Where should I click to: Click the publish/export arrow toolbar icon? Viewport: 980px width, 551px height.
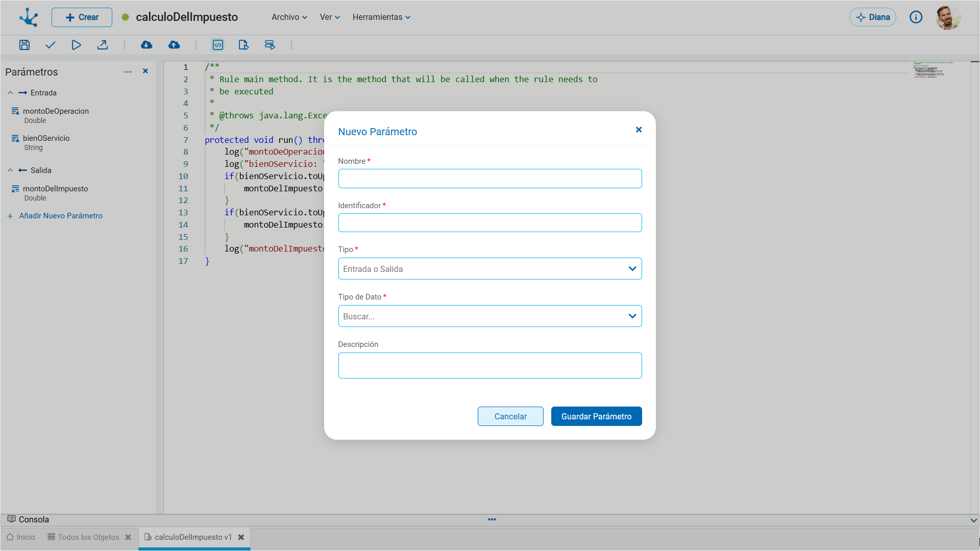click(x=103, y=45)
